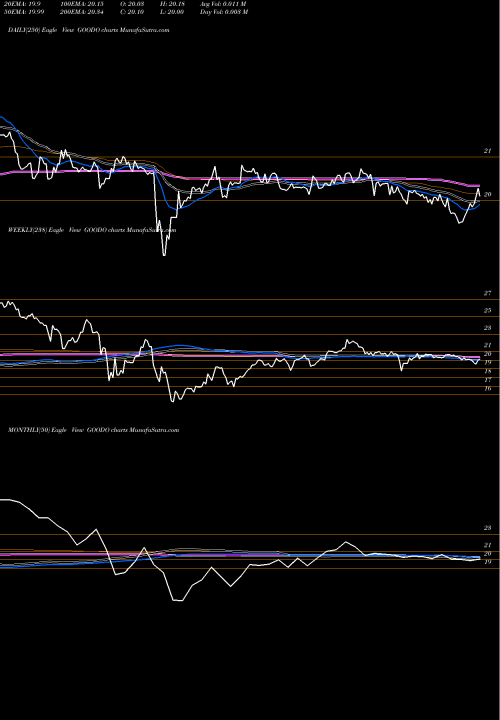This screenshot has height=720, width=500.
Task: Select the low price 'L:' reading
Action: (x=172, y=12)
